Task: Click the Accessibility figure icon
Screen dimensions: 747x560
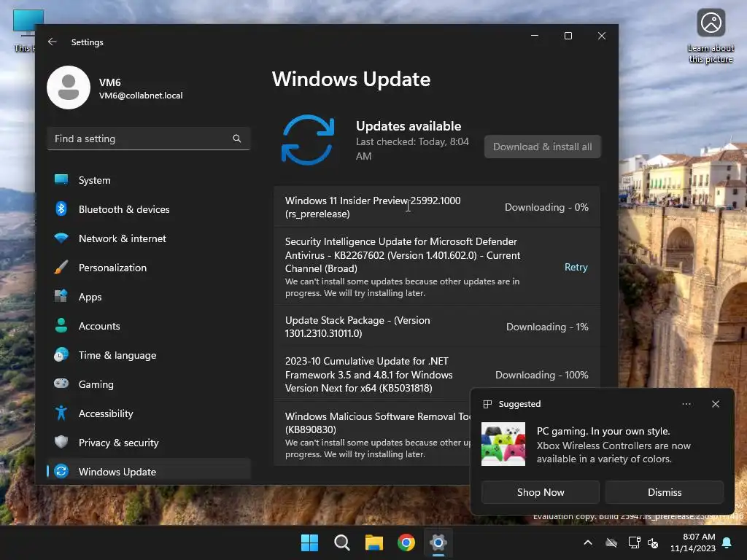Action: tap(61, 413)
